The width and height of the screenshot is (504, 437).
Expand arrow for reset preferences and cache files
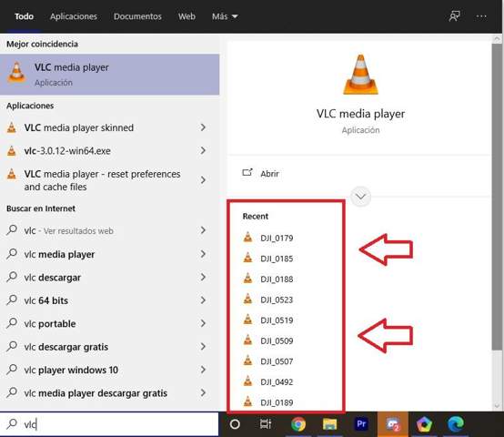pyautogui.click(x=203, y=180)
